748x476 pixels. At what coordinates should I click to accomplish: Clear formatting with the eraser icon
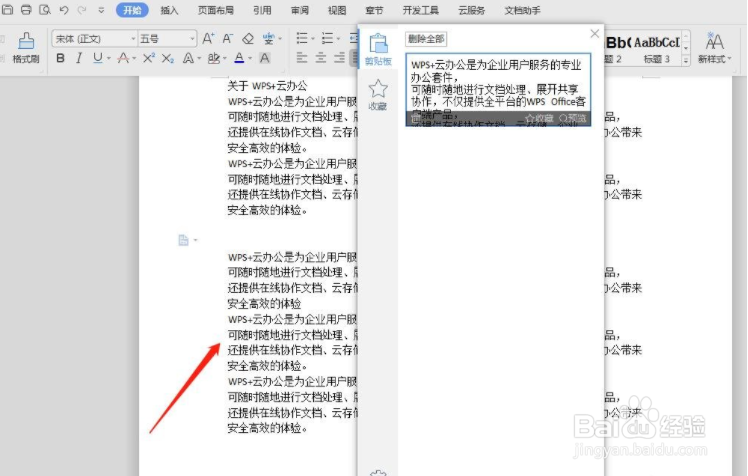pos(248,39)
